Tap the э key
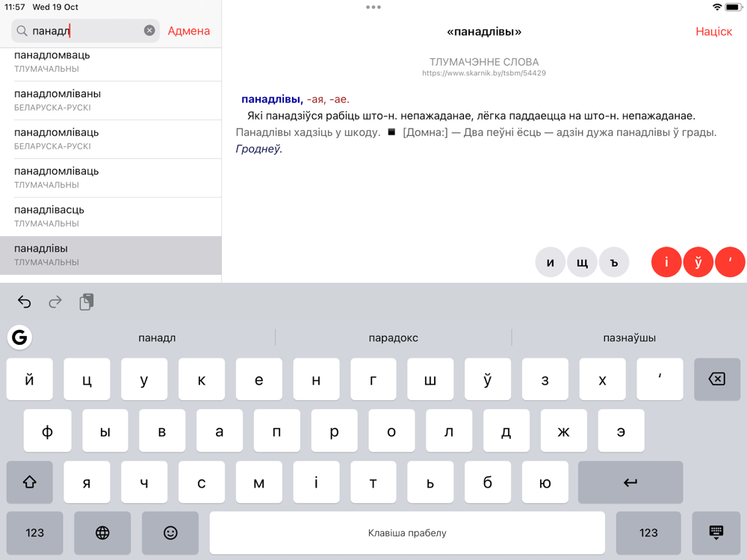 pyautogui.click(x=621, y=431)
